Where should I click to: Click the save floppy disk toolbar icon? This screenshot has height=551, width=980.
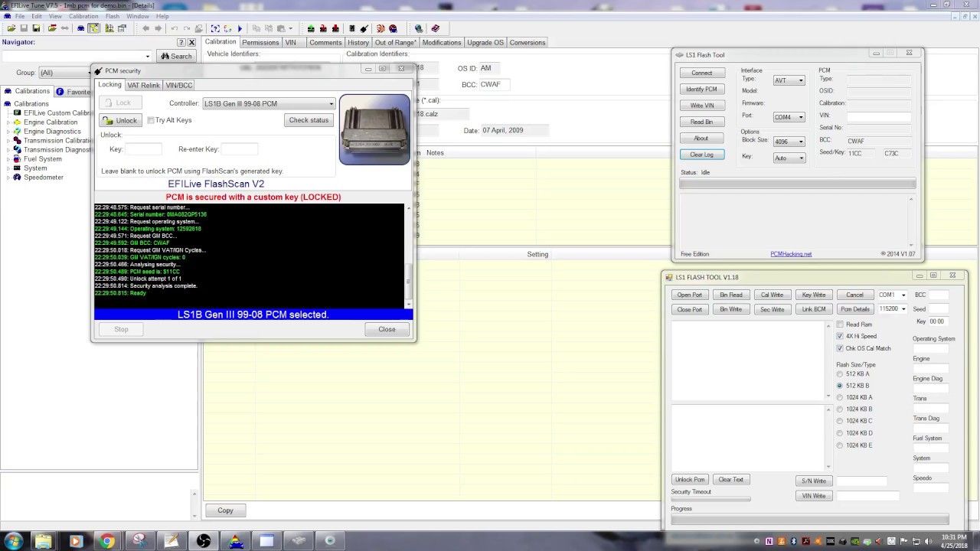24,28
